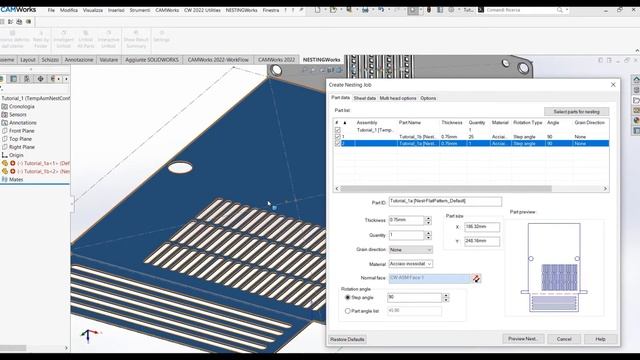Click the Cancel button in Create Nesting Job
The width and height of the screenshot is (640, 360).
(564, 339)
